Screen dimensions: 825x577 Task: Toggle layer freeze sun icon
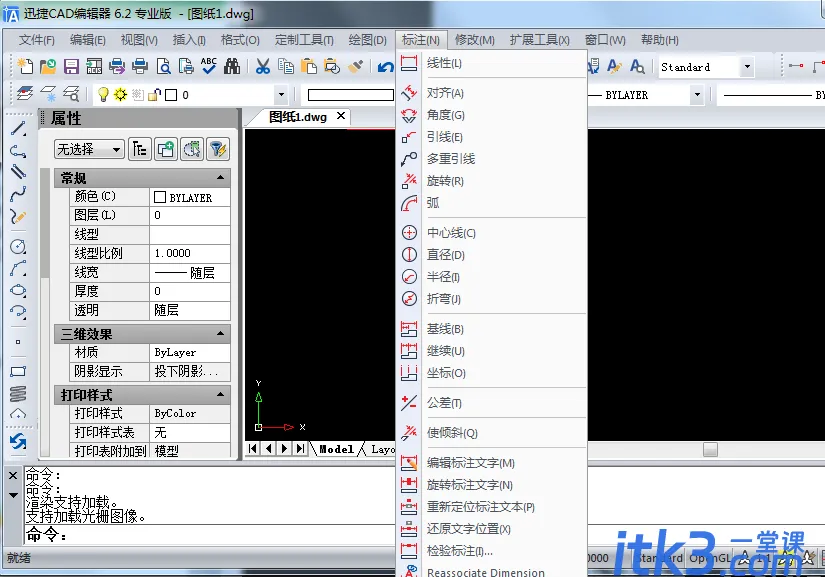point(120,95)
